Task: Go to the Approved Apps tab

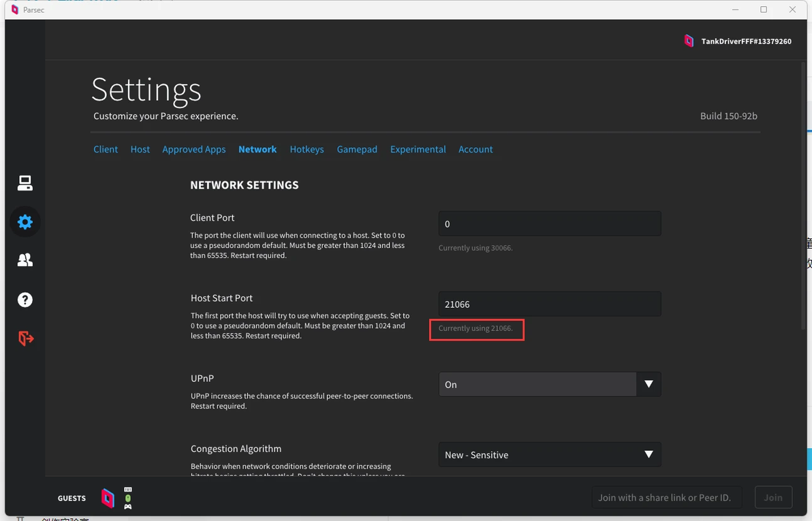Action: 193,149
